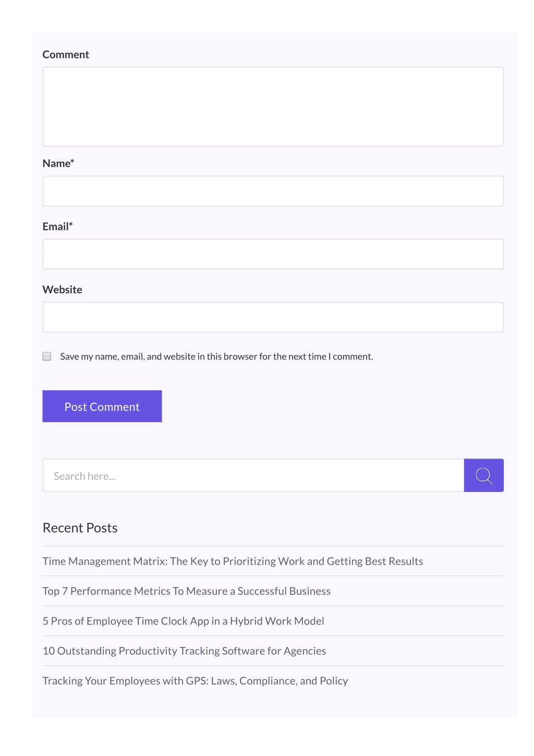Click the Search here box
Image resolution: width=534 pixels, height=756 pixels.
click(253, 475)
